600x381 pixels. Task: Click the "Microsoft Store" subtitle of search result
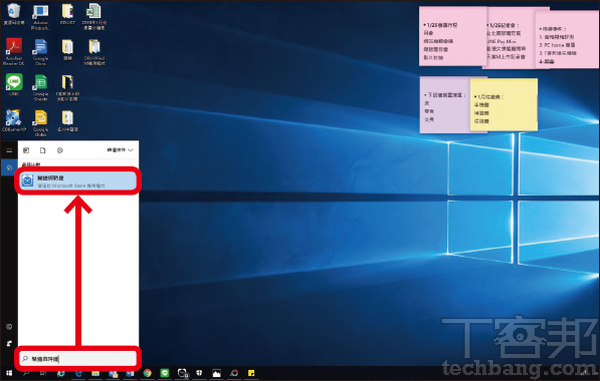point(71,186)
